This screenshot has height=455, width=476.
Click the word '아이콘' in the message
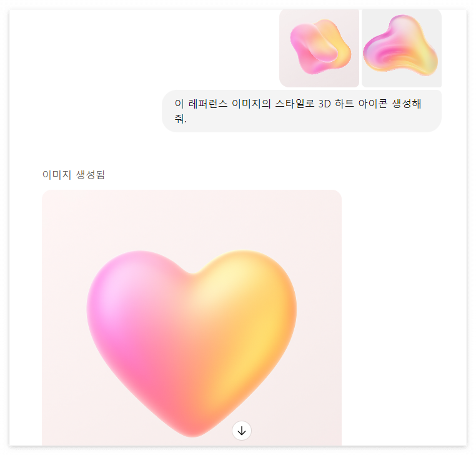pos(373,104)
